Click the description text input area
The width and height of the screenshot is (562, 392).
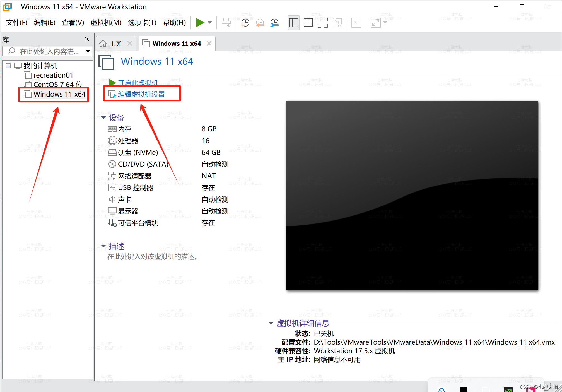coord(153,257)
